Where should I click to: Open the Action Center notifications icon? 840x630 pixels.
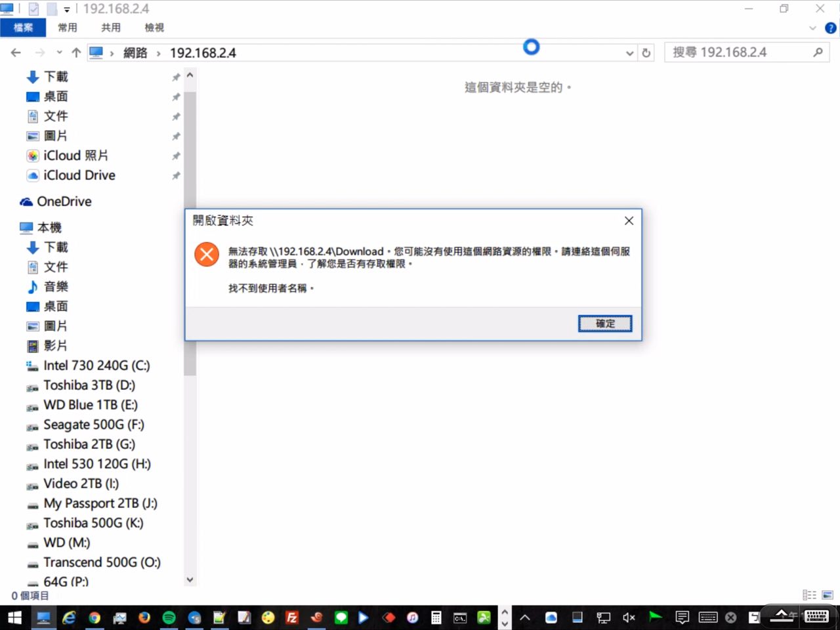click(682, 618)
